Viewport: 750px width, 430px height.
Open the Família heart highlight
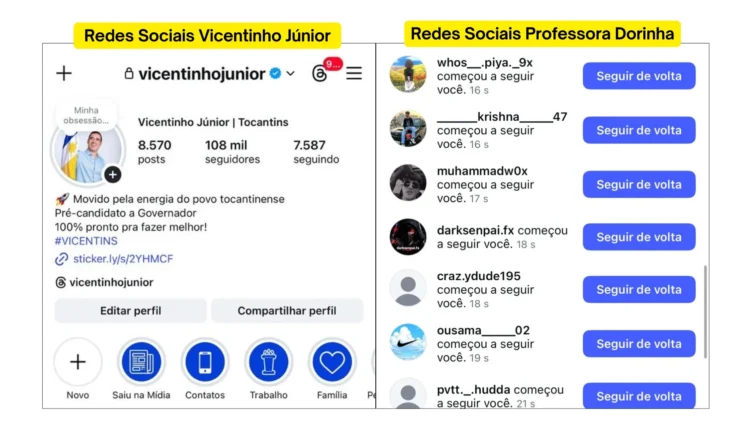[332, 362]
